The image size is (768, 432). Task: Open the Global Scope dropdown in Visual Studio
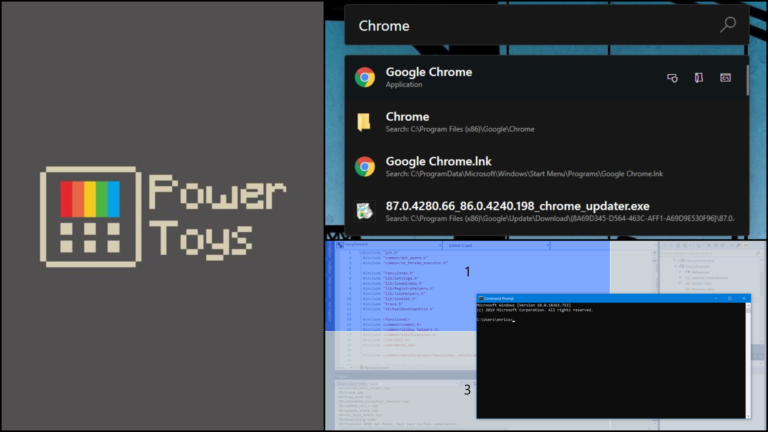click(497, 245)
